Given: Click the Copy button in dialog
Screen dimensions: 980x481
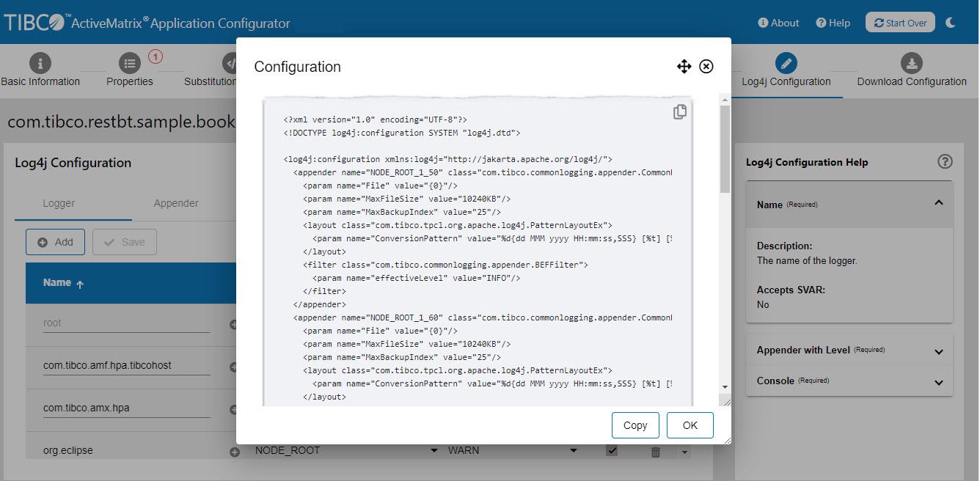Looking at the screenshot, I should click(x=635, y=425).
